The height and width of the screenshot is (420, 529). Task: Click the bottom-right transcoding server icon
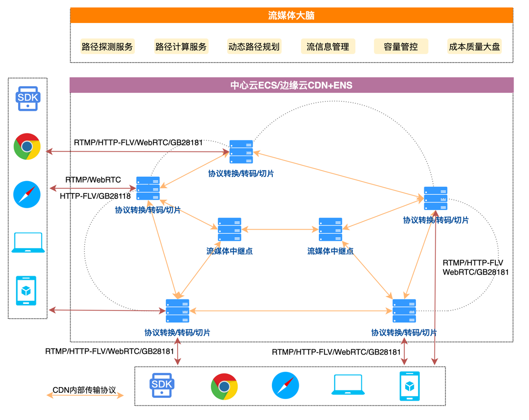[404, 311]
